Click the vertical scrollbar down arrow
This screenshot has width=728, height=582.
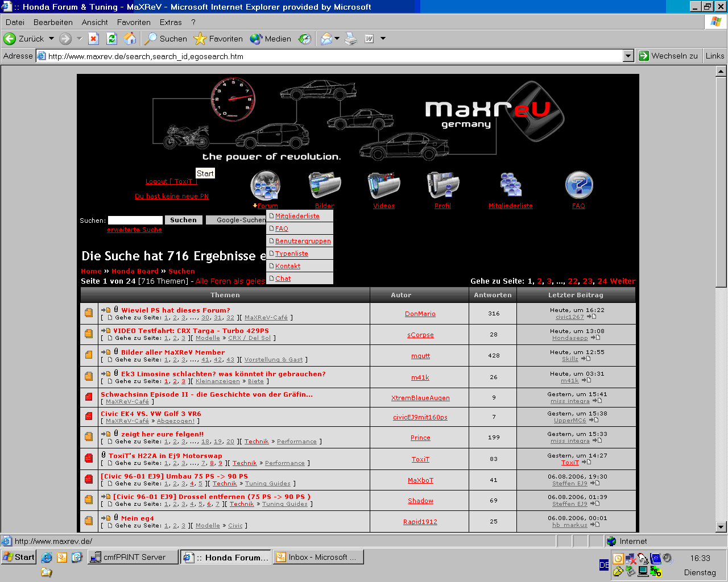point(721,527)
